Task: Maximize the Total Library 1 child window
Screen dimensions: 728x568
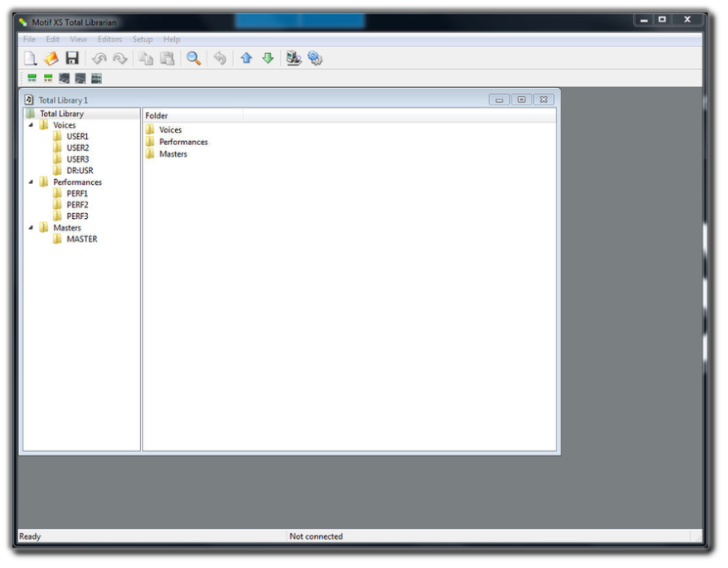Action: tap(522, 100)
